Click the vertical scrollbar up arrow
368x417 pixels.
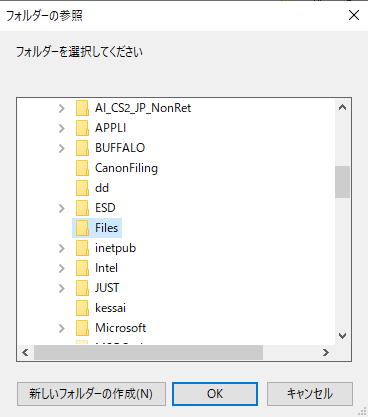(x=342, y=107)
